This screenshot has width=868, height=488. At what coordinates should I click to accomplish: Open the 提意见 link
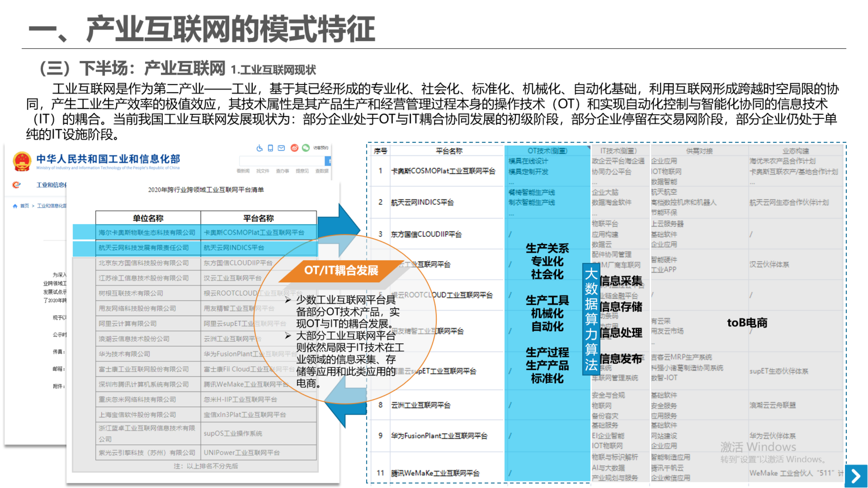pos(302,171)
